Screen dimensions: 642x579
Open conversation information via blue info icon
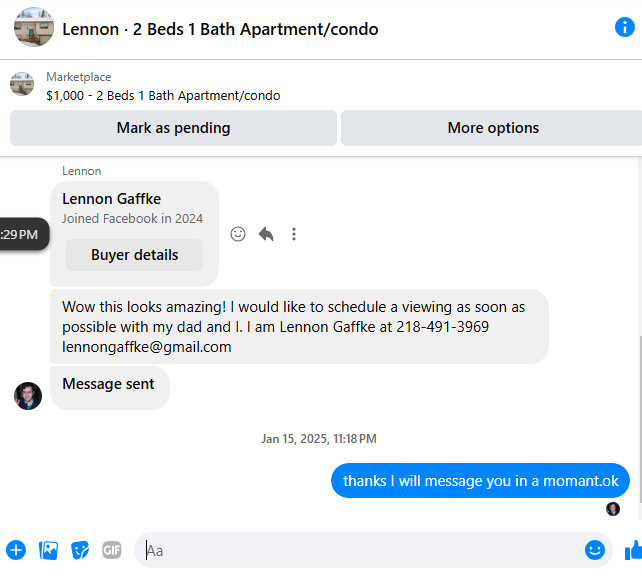624,27
